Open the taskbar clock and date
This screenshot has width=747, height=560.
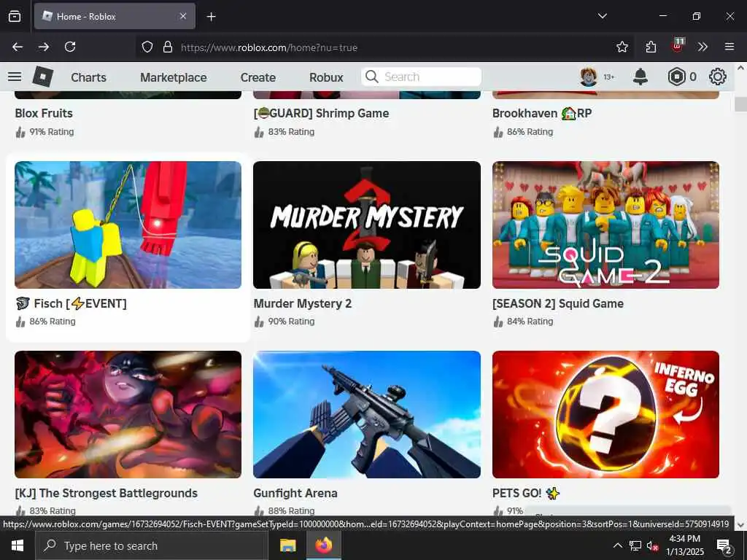684,545
